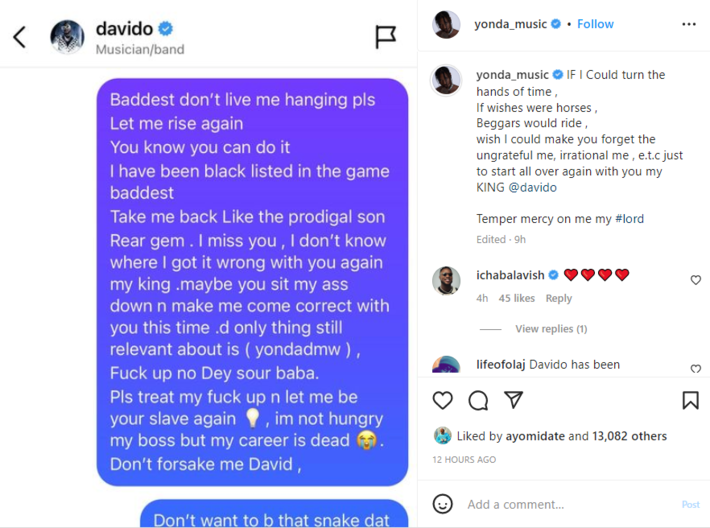This screenshot has width=710, height=528.
Task: Like lifeofolaj's comment
Action: [696, 369]
